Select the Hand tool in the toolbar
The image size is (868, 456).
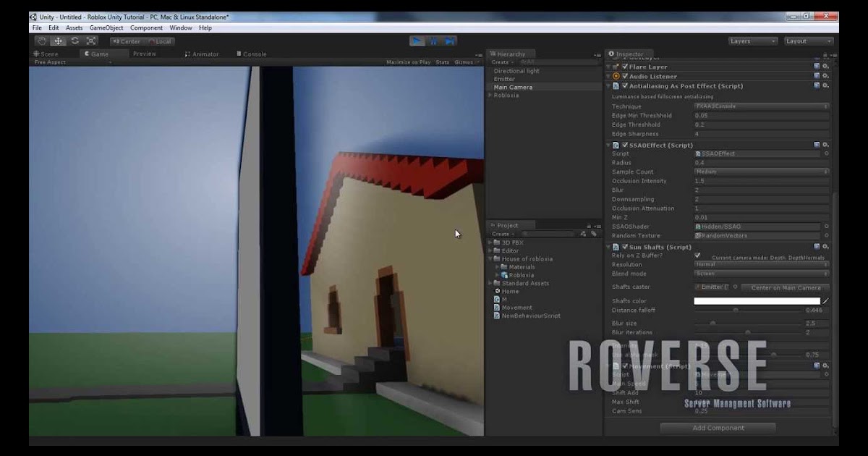[x=42, y=41]
